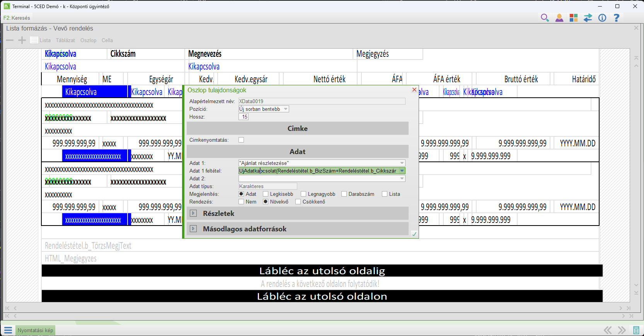The width and height of the screenshot is (644, 336).
Task: Click the question mark help icon
Action: [617, 18]
